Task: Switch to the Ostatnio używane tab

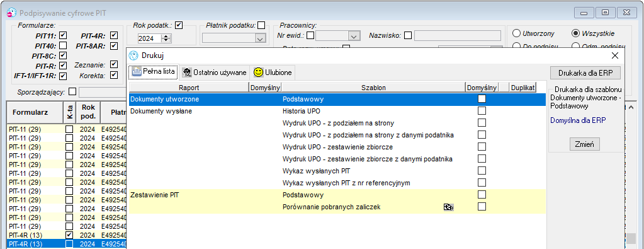Action: pos(215,72)
